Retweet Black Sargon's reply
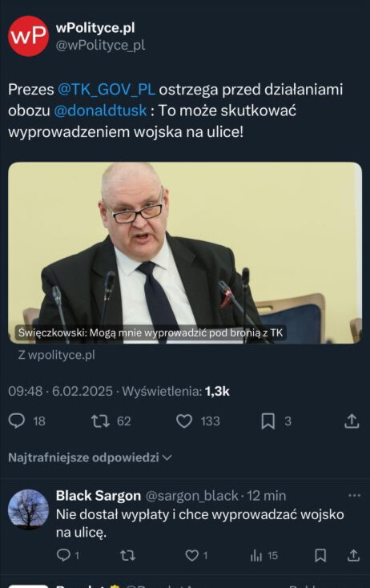The width and height of the screenshot is (370, 588). 128,555
